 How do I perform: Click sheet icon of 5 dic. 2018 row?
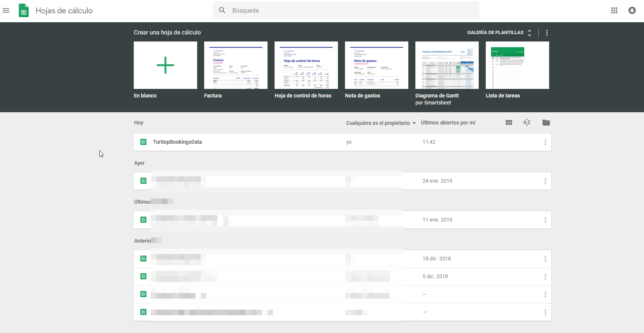coord(143,276)
